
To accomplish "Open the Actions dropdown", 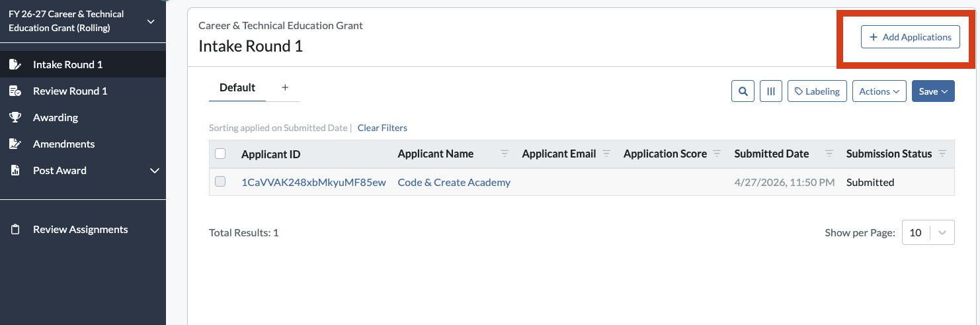I will [x=879, y=91].
